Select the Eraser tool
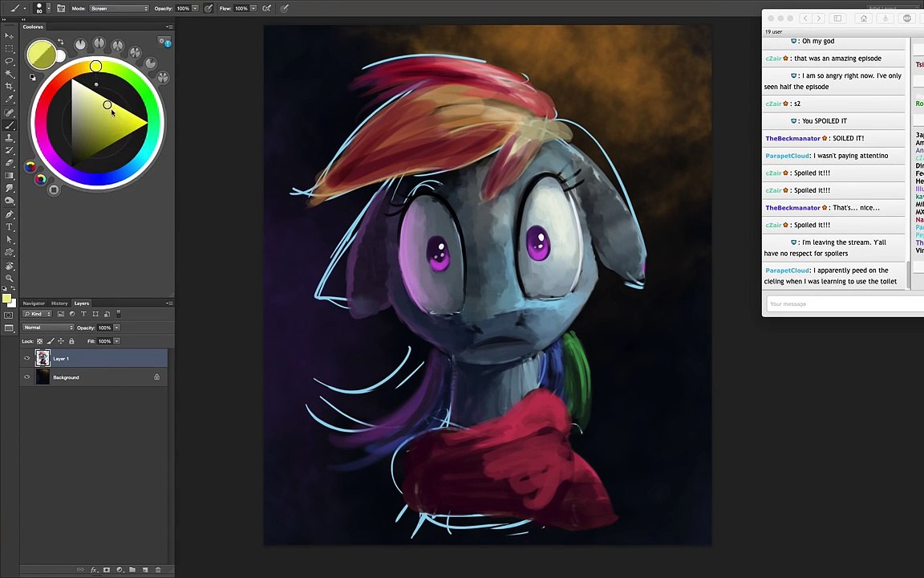Viewport: 924px width, 578px height. (9, 163)
